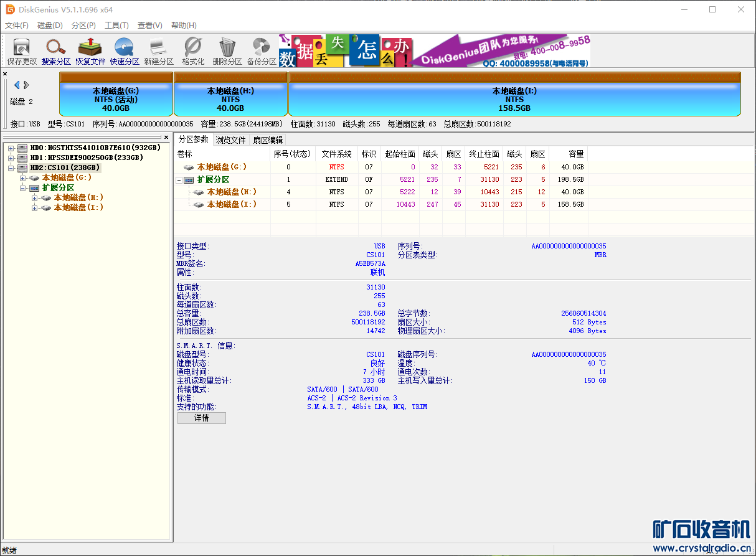Open Quick Partition (快速分区) tool
Screen dimensions: 756x556
[125, 51]
